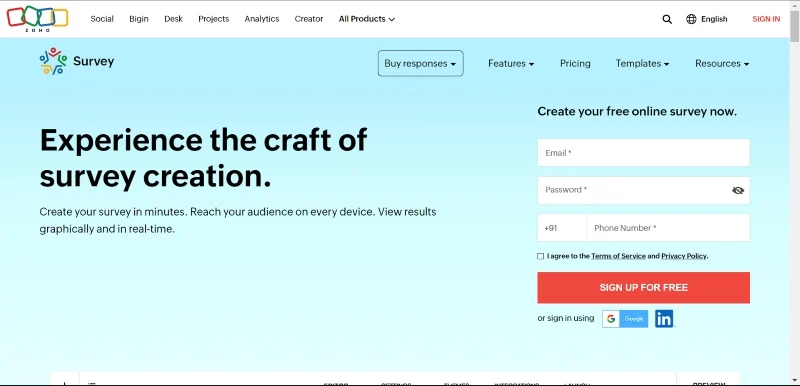The width and height of the screenshot is (800, 386).
Task: Open the Pricing page
Action: coord(575,63)
